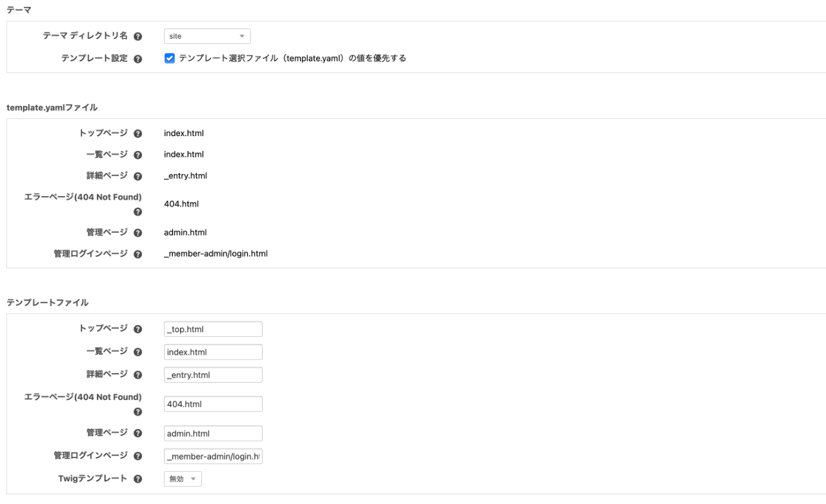826x504 pixels.
Task: Click help icon beside テーマ ディレクトリ名
Action: [x=137, y=37]
